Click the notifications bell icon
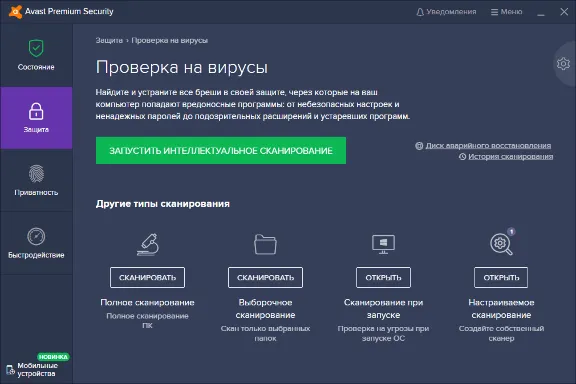 420,12
